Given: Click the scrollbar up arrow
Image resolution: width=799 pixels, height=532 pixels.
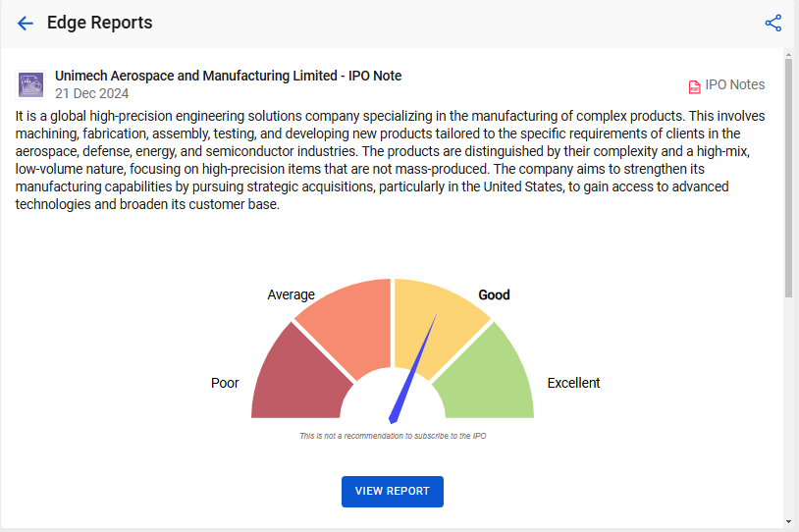Looking at the screenshot, I should click(x=789, y=55).
